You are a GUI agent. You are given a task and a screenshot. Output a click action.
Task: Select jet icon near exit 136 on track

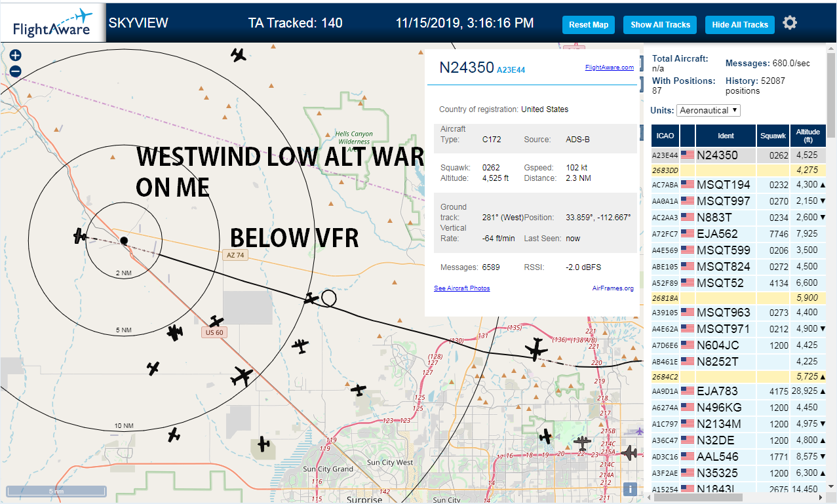tap(536, 349)
